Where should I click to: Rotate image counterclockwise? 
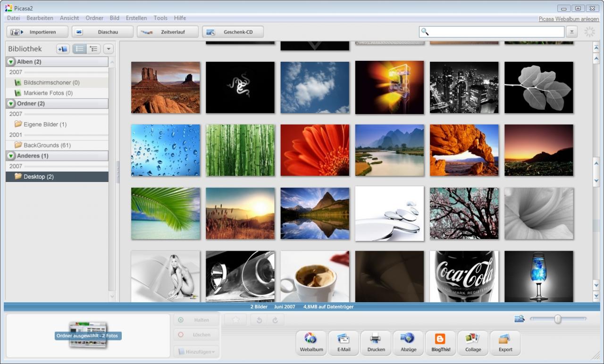coord(259,320)
